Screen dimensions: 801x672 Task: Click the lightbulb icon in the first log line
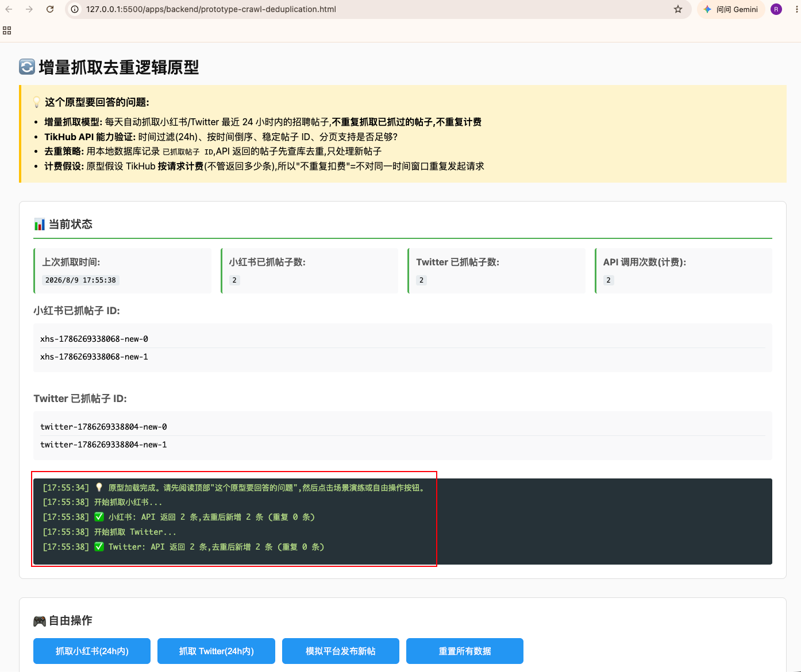[x=99, y=488]
